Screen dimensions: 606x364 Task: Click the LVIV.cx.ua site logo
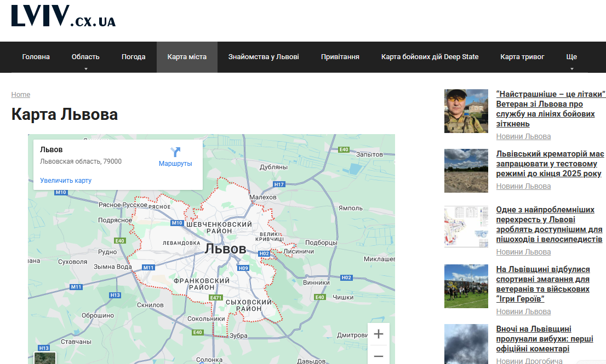tap(64, 16)
